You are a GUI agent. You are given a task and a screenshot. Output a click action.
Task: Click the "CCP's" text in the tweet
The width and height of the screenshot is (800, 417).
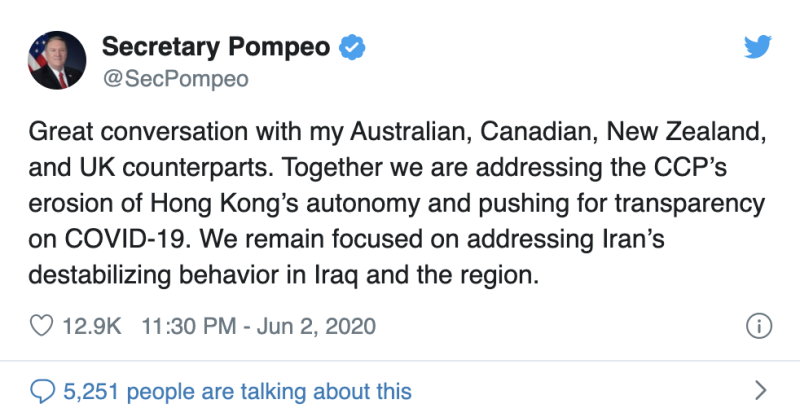(x=690, y=167)
